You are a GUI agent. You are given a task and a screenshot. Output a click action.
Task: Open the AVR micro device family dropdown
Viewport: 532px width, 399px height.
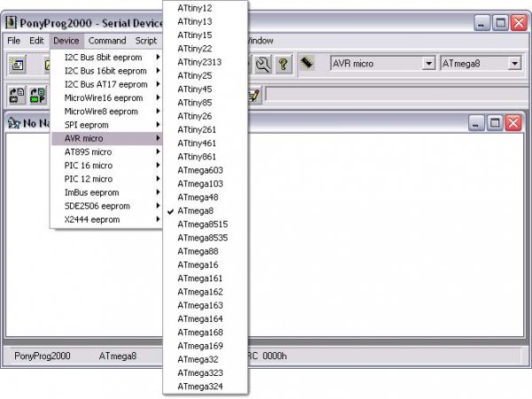pyautogui.click(x=428, y=64)
